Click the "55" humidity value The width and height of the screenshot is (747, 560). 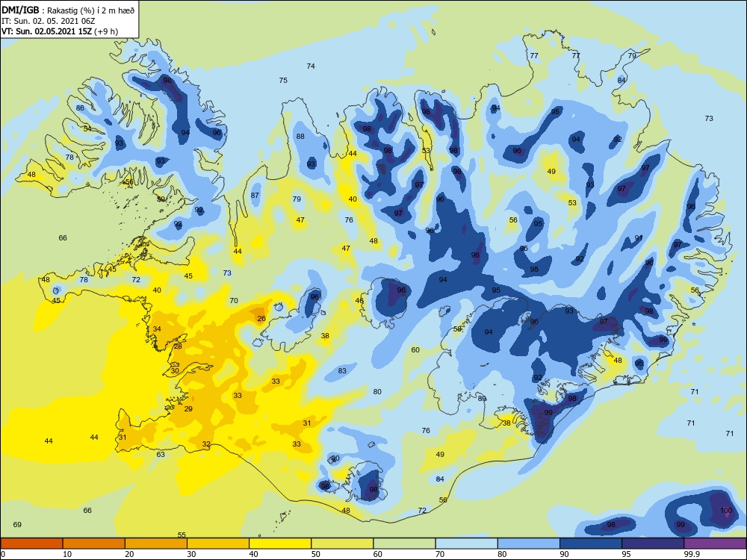click(182, 535)
